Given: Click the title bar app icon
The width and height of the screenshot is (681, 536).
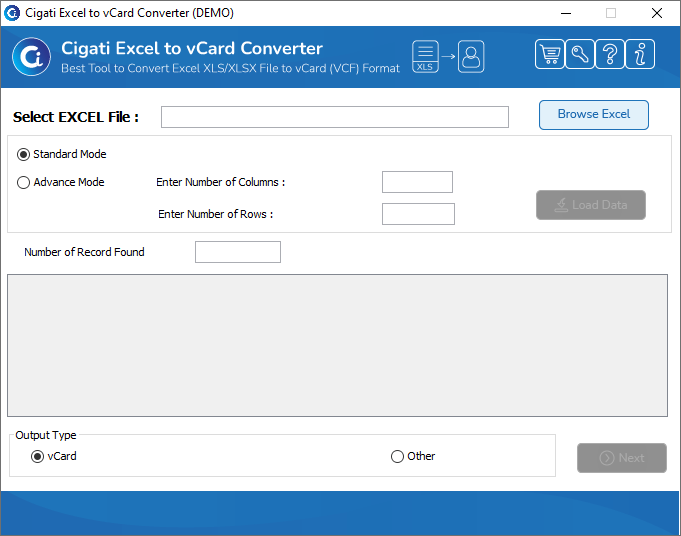Looking at the screenshot, I should pyautogui.click(x=12, y=13).
